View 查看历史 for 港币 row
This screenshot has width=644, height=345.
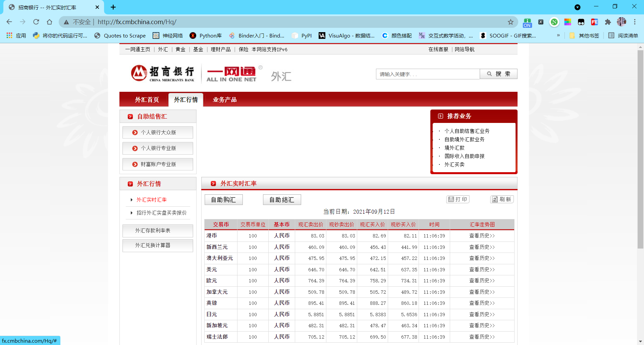482,236
